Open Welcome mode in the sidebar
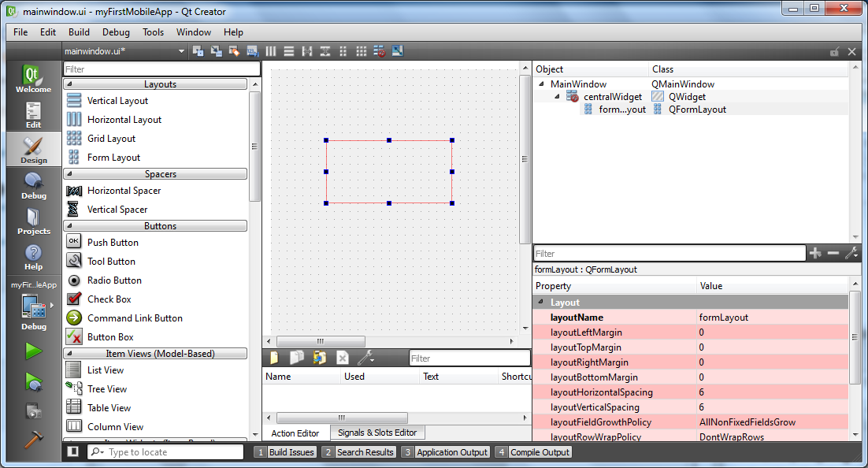This screenshot has width=868, height=468. (33, 79)
